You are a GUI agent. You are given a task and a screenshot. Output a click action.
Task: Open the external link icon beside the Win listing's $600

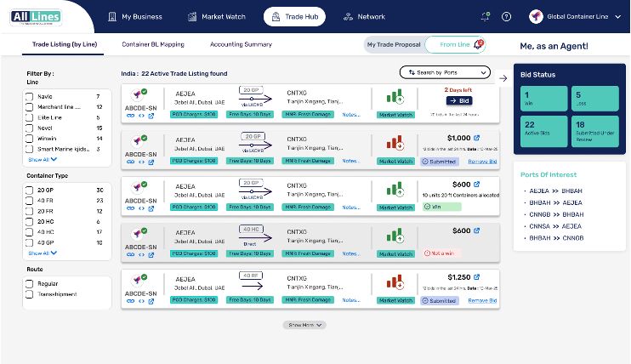(477, 184)
